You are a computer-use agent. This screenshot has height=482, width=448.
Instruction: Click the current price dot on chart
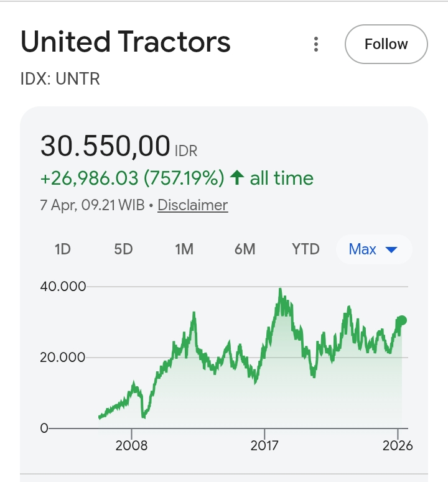pos(401,320)
